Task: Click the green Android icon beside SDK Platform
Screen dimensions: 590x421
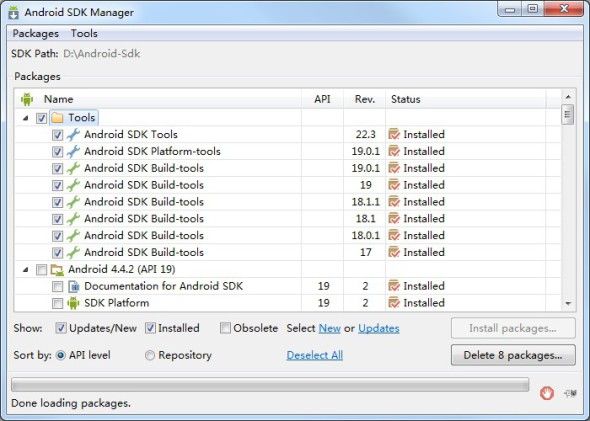Action: pyautogui.click(x=73, y=303)
